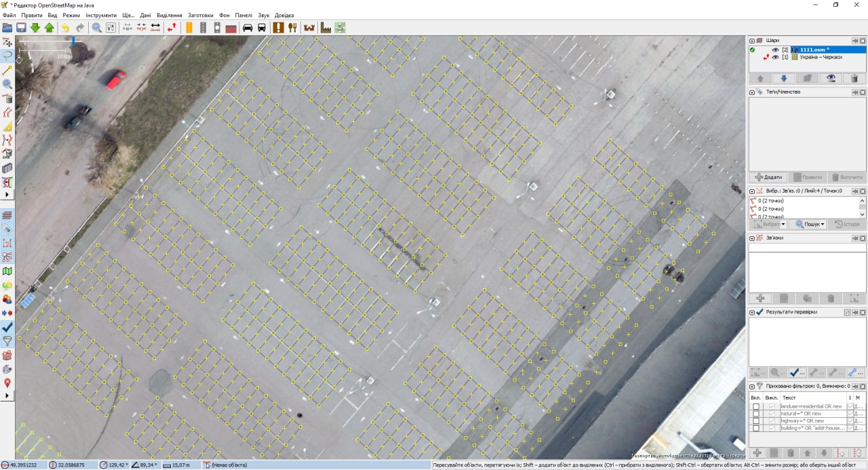Open the Виділення menu
The width and height of the screenshot is (868, 470).
point(170,15)
